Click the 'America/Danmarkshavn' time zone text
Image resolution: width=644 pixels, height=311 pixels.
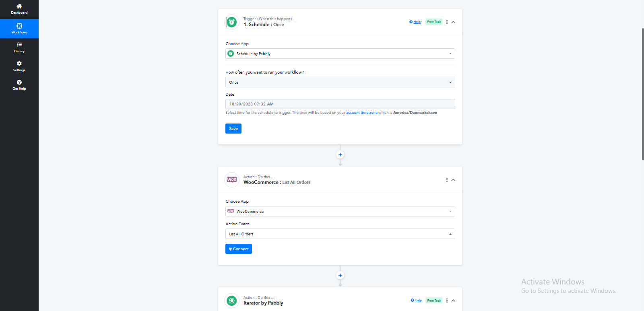coord(415,113)
